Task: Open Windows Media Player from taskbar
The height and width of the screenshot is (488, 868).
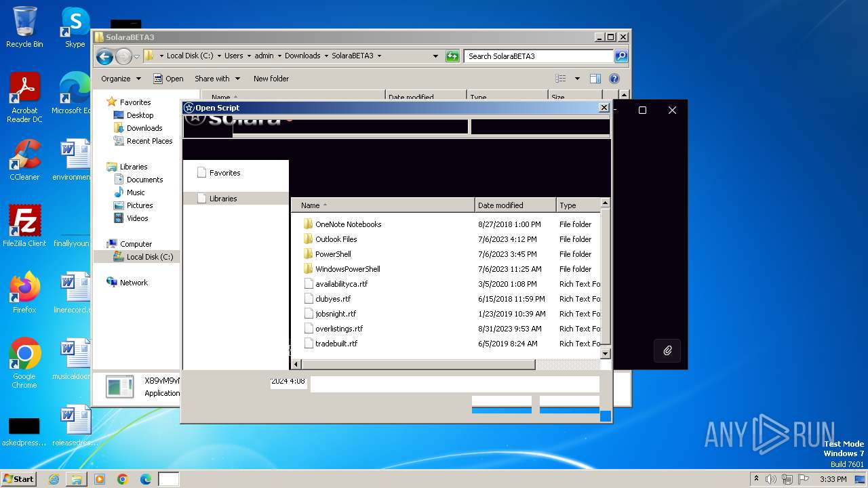Action: click(100, 479)
